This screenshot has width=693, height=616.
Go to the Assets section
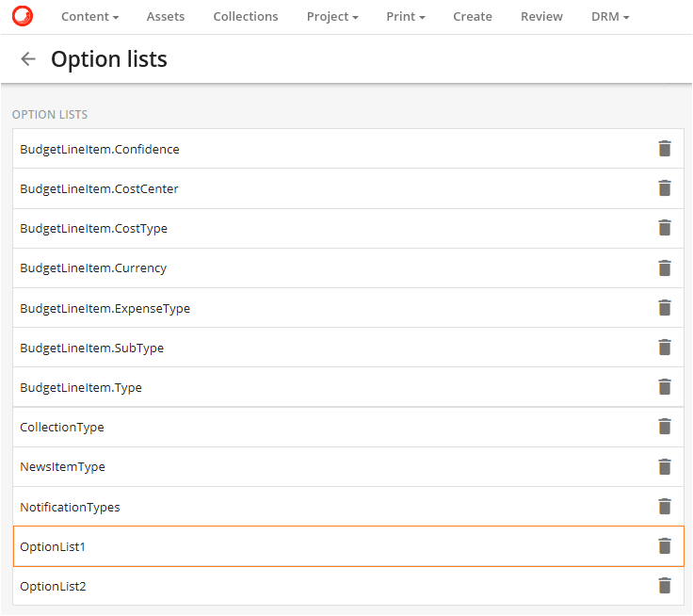166,17
